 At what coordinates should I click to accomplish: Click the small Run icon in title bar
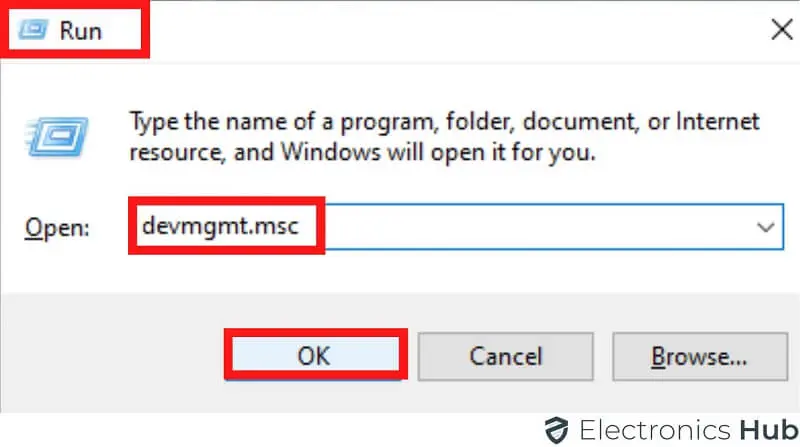32,30
